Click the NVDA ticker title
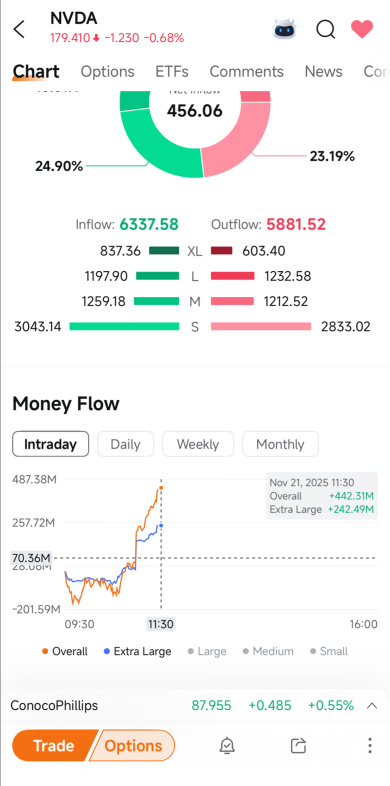The image size is (390, 786). tap(74, 18)
